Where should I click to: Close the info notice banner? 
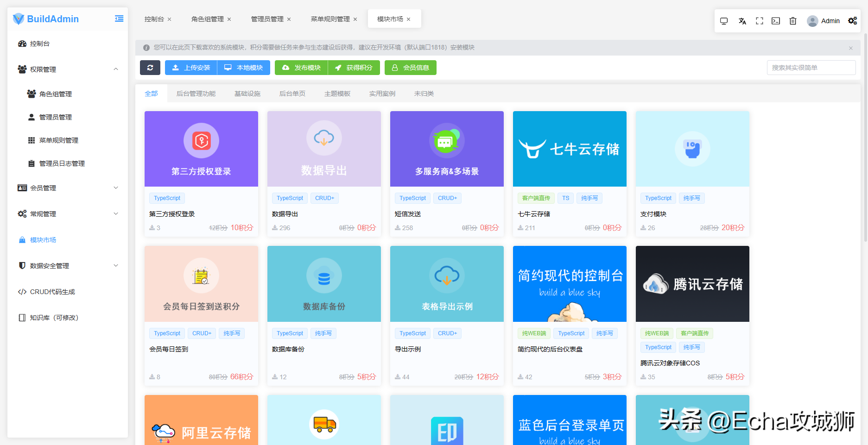[x=851, y=48]
